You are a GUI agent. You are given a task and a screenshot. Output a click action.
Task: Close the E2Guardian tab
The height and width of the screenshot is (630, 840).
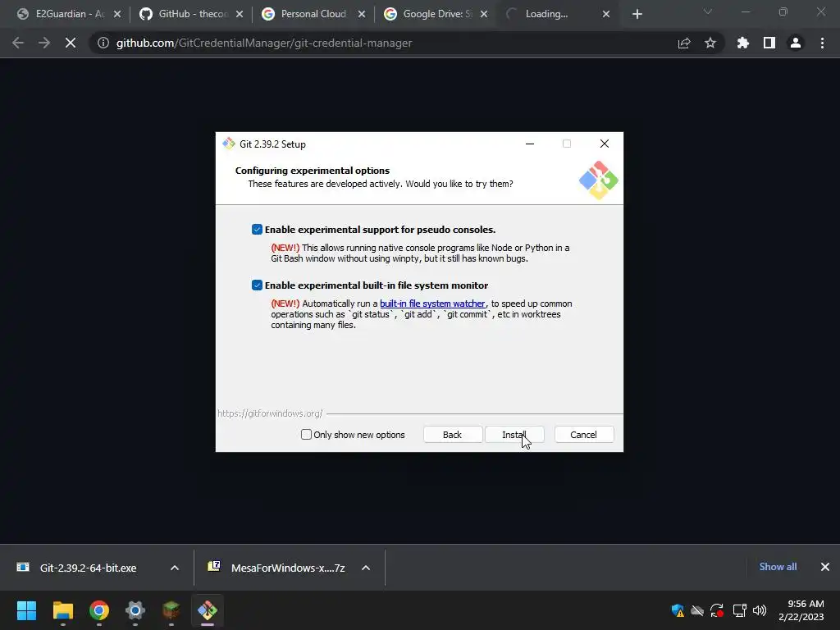117,14
